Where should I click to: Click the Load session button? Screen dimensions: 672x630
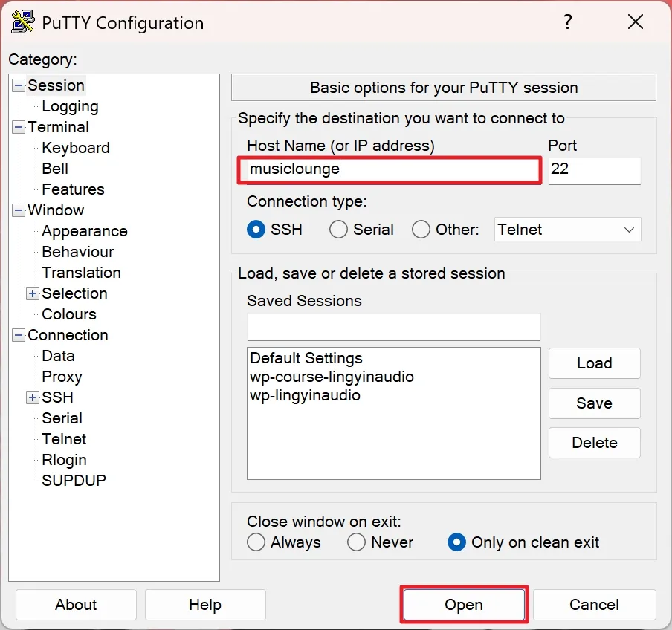click(x=595, y=363)
